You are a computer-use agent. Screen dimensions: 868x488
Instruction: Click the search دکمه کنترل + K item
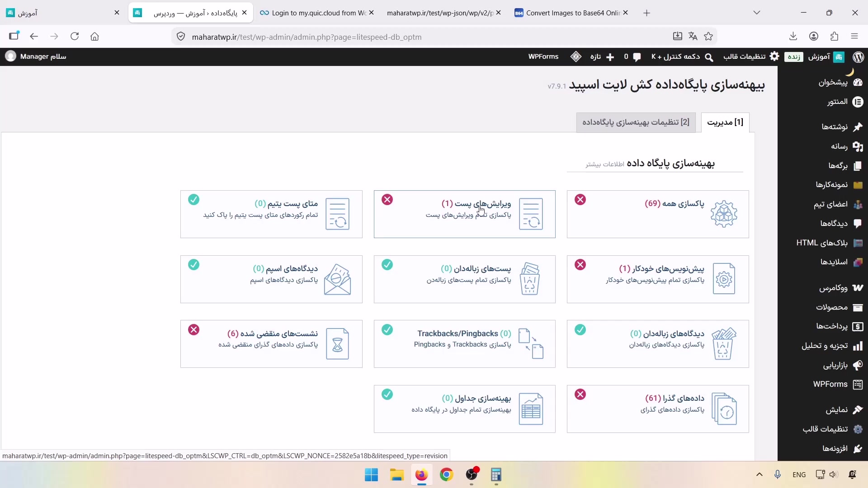682,56
